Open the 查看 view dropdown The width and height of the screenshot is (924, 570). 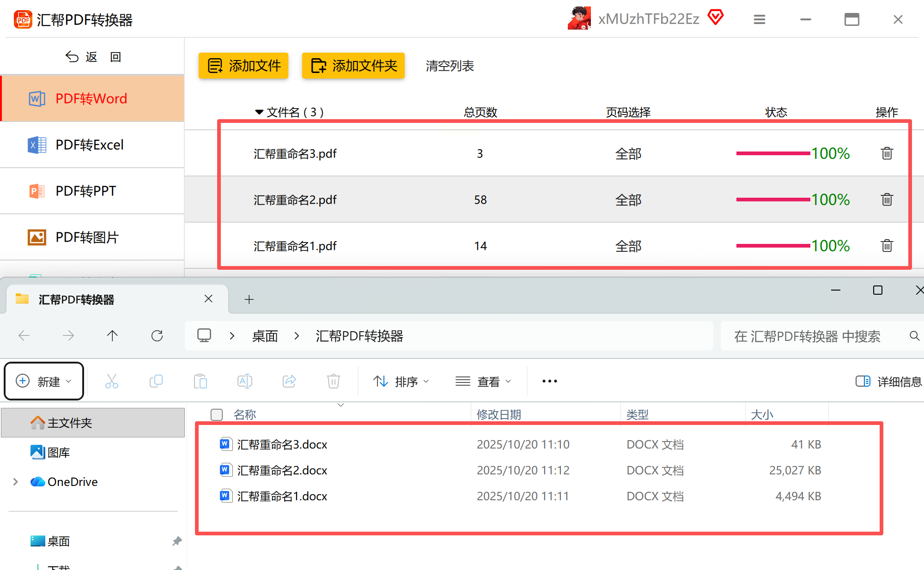click(x=483, y=382)
